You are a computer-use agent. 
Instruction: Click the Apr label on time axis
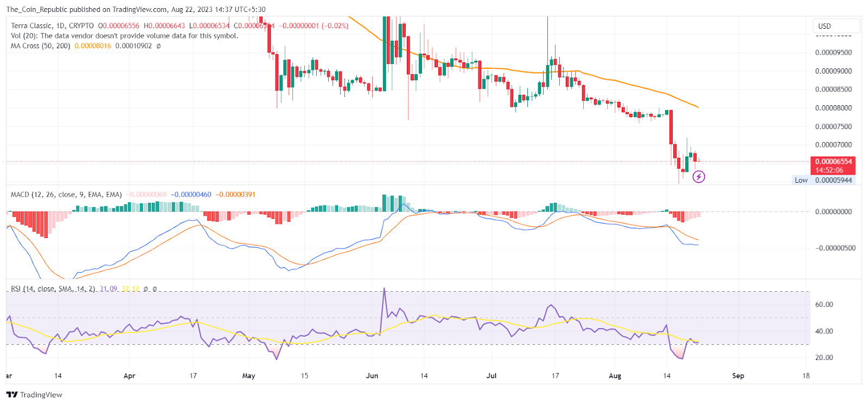click(129, 376)
